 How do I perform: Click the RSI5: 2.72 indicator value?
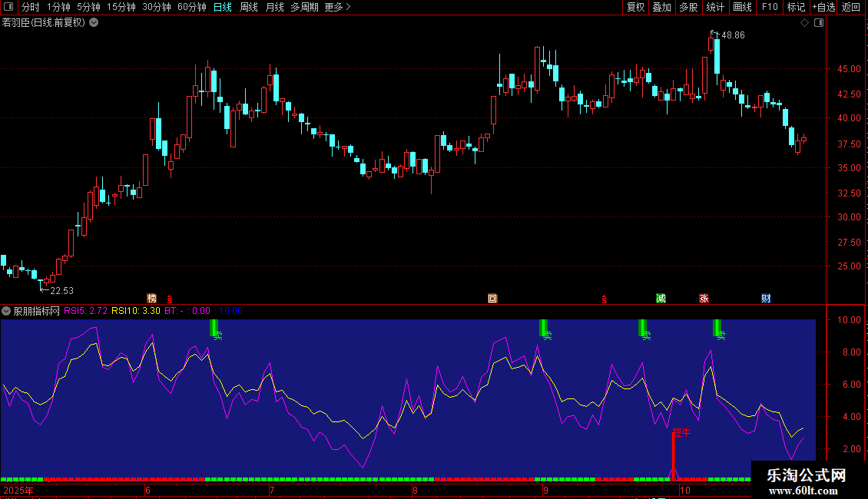(x=86, y=311)
